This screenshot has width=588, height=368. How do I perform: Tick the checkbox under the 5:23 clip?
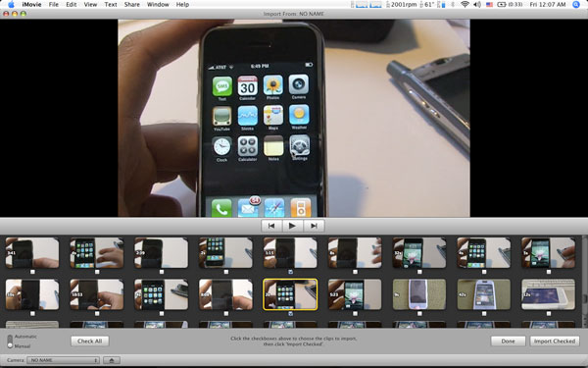(x=355, y=314)
